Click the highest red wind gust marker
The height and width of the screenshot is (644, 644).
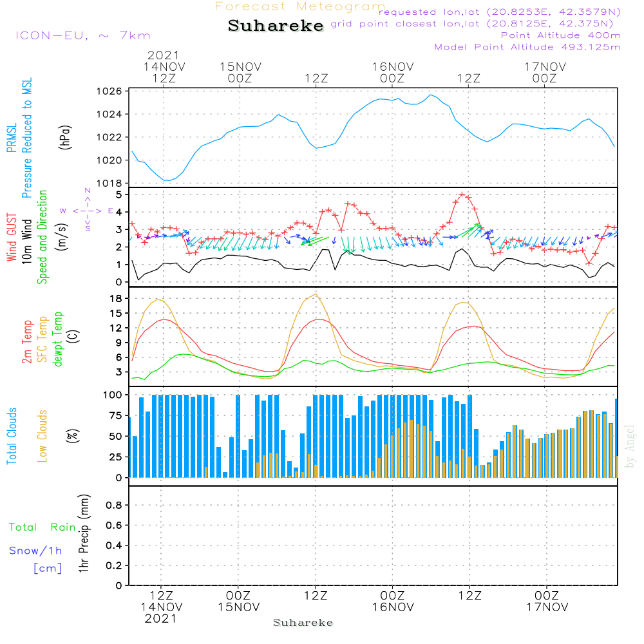462,194
